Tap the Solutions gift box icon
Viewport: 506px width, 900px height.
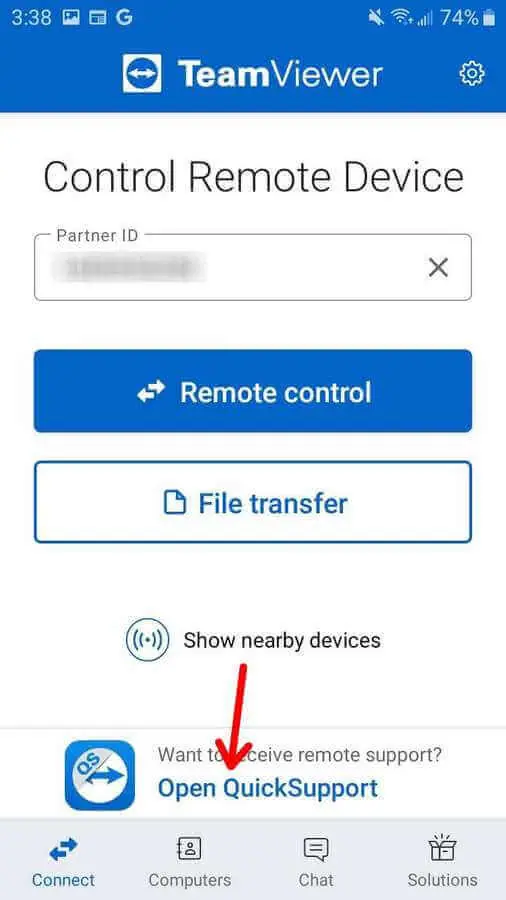pos(442,848)
